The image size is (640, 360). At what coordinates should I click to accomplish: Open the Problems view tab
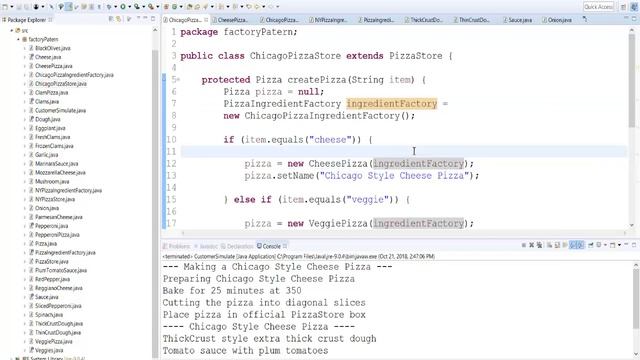177,246
